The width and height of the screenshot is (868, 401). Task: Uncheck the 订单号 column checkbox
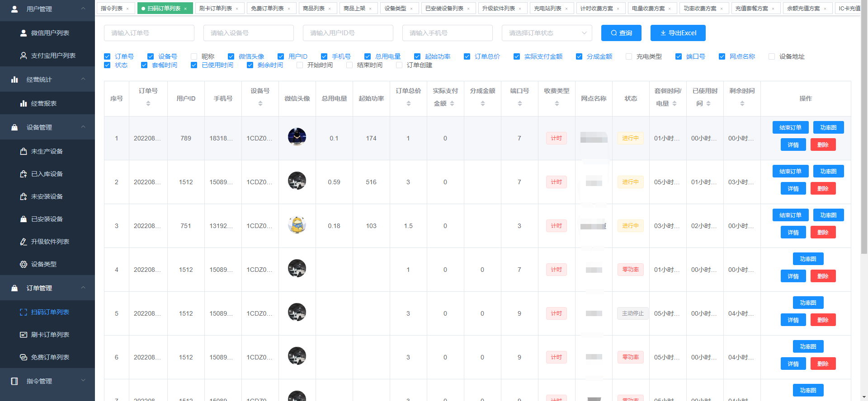pyautogui.click(x=107, y=56)
